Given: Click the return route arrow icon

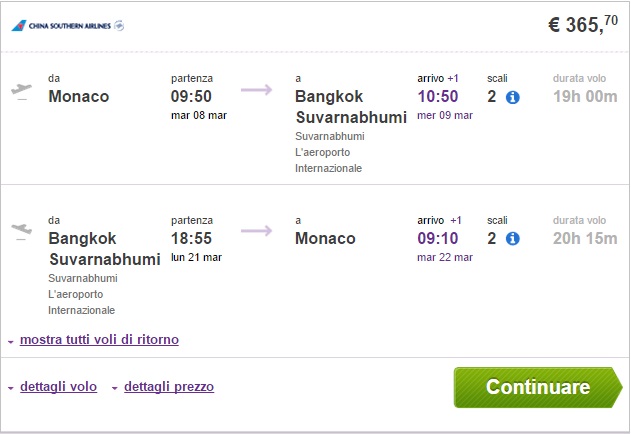Looking at the screenshot, I should point(256,232).
